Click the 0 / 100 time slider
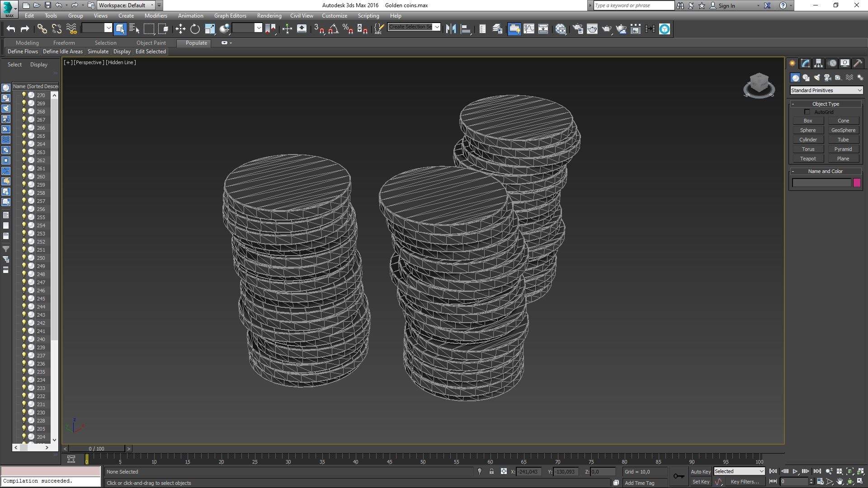The width and height of the screenshot is (868, 488). point(96,449)
